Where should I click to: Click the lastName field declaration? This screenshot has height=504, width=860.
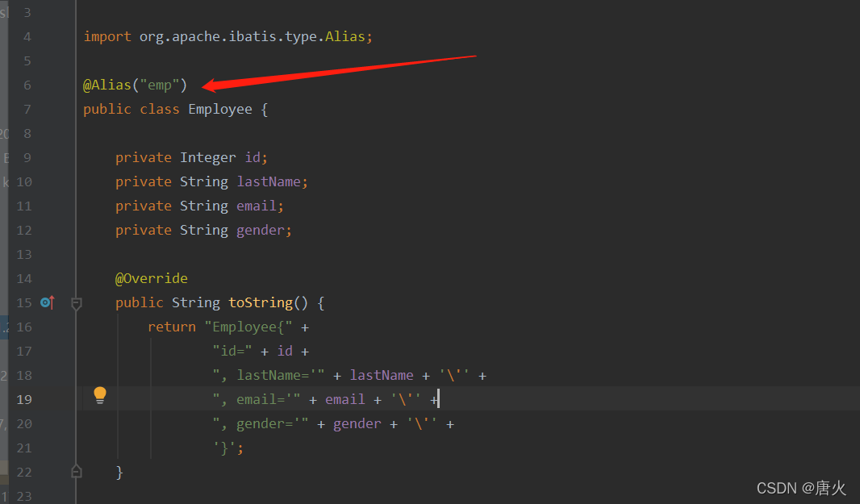268,181
